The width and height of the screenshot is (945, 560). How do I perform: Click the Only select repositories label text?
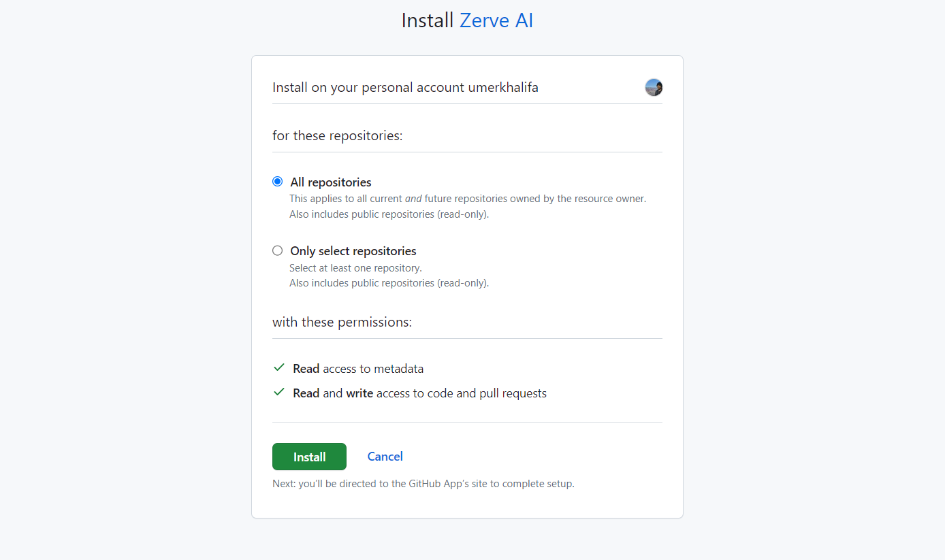(353, 251)
